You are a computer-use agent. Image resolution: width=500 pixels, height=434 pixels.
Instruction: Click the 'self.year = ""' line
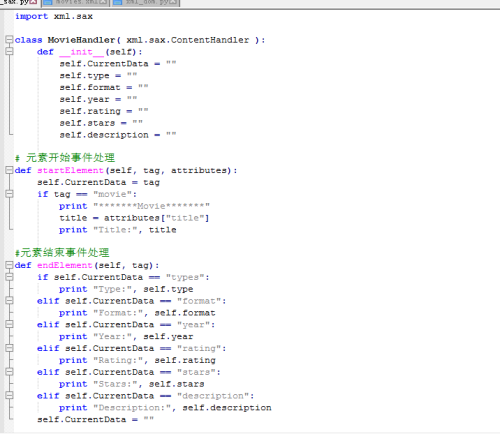pyautogui.click(x=98, y=99)
